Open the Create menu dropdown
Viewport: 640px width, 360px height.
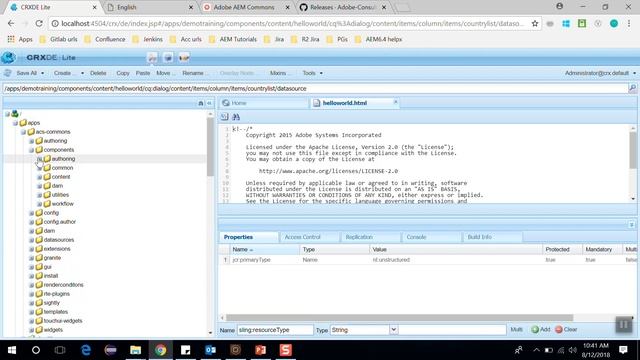click(x=69, y=73)
